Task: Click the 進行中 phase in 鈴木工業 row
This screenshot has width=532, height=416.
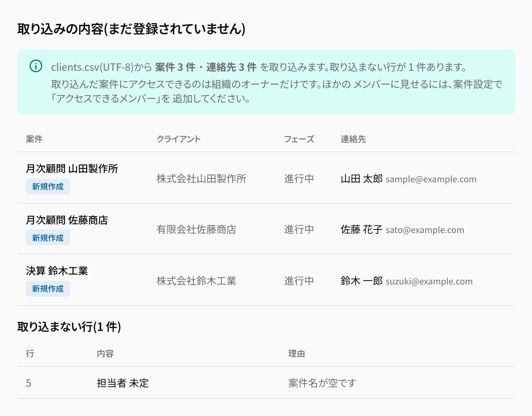Action: [299, 281]
